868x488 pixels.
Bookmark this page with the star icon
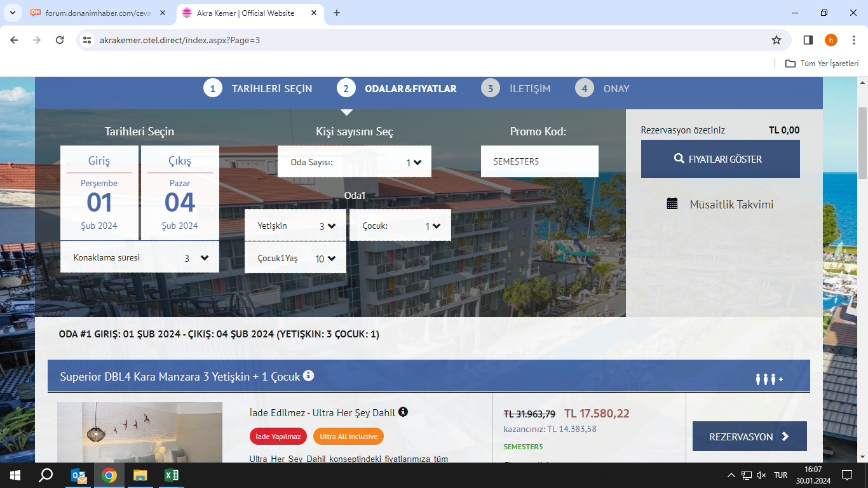776,40
